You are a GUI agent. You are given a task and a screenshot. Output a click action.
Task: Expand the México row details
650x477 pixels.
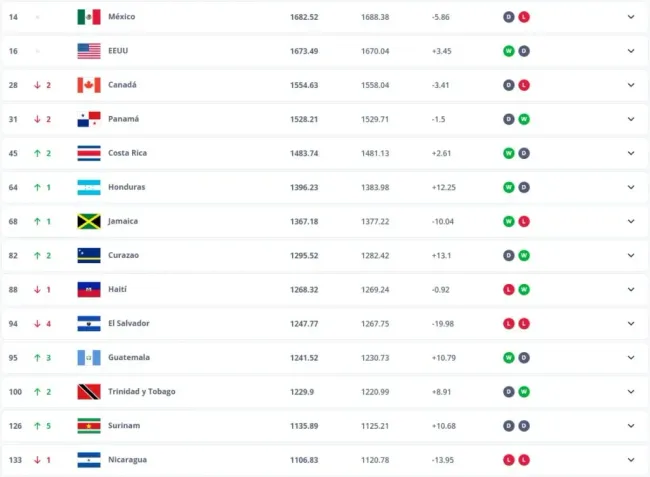(x=630, y=17)
